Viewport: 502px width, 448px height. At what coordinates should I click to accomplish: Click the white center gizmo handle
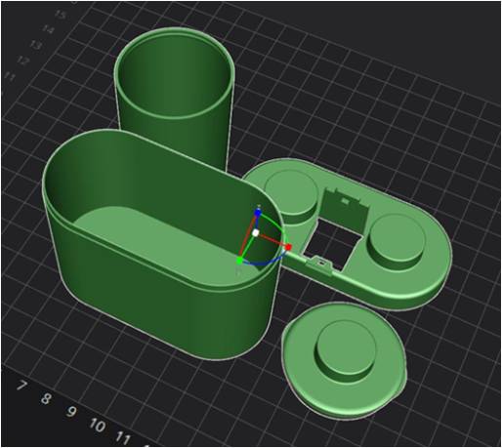point(256,233)
